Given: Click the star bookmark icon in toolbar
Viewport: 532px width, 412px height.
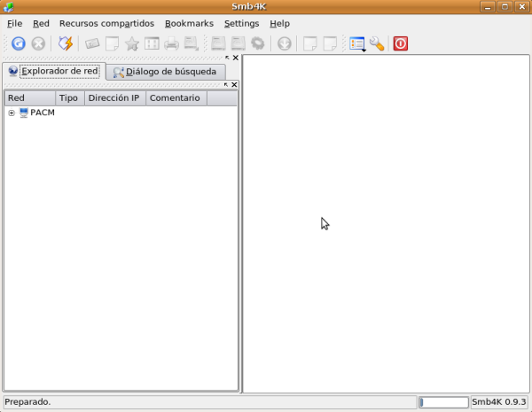Looking at the screenshot, I should pyautogui.click(x=131, y=43).
